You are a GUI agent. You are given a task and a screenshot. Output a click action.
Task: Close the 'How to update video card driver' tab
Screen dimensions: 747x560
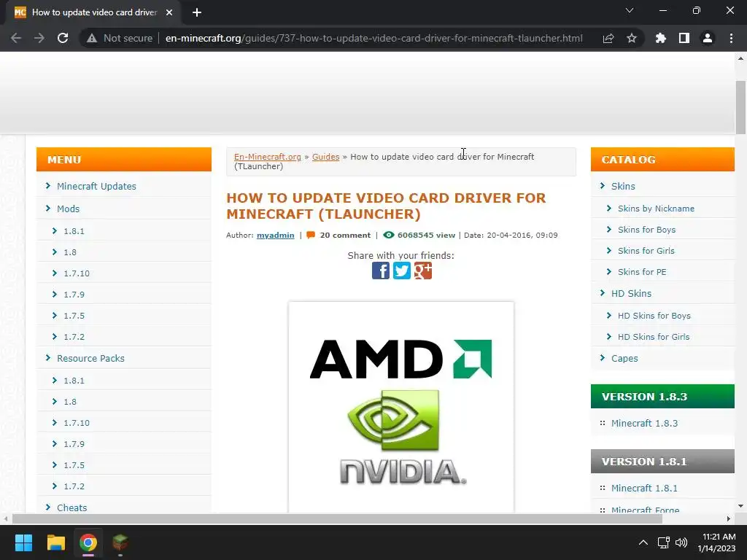pos(169,12)
